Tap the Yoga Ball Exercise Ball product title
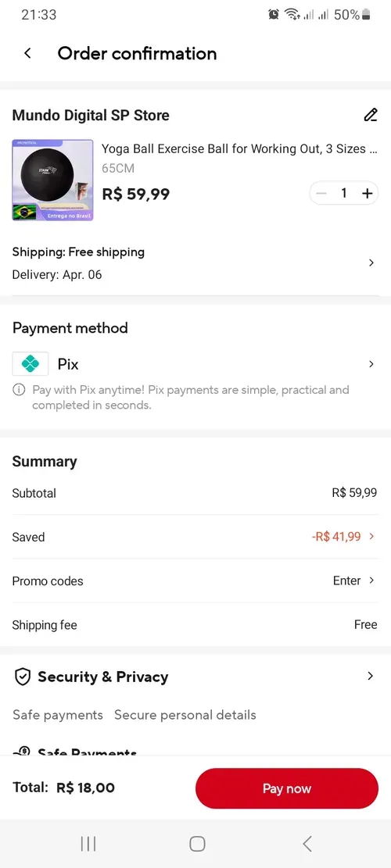Image resolution: width=391 pixels, height=868 pixels. (239, 148)
